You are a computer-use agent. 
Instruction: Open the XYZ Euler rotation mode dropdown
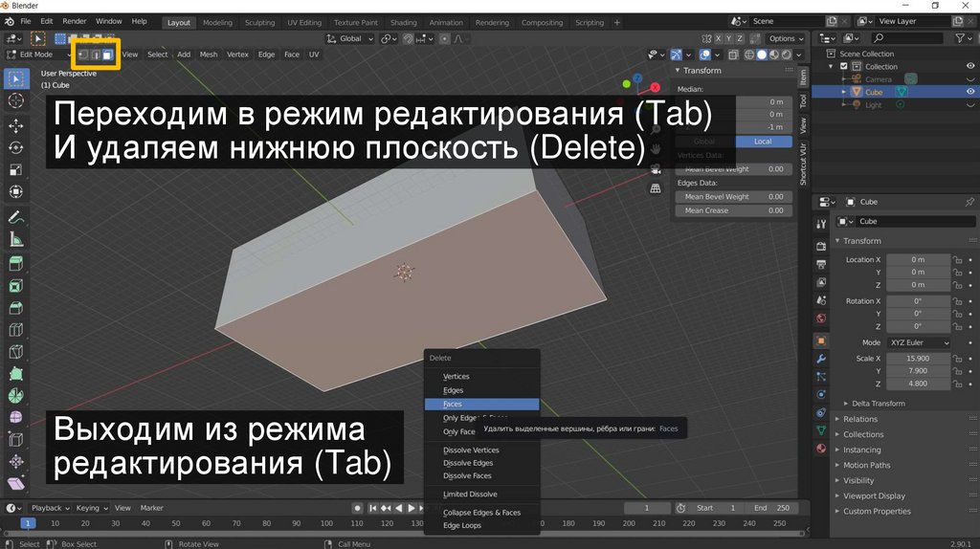(919, 343)
